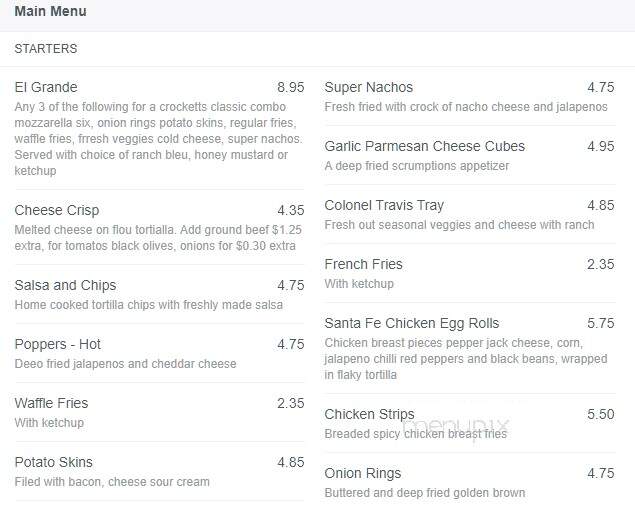The width and height of the screenshot is (635, 509).
Task: Select Garlic Parmesan Cheese Cubes
Action: [424, 146]
